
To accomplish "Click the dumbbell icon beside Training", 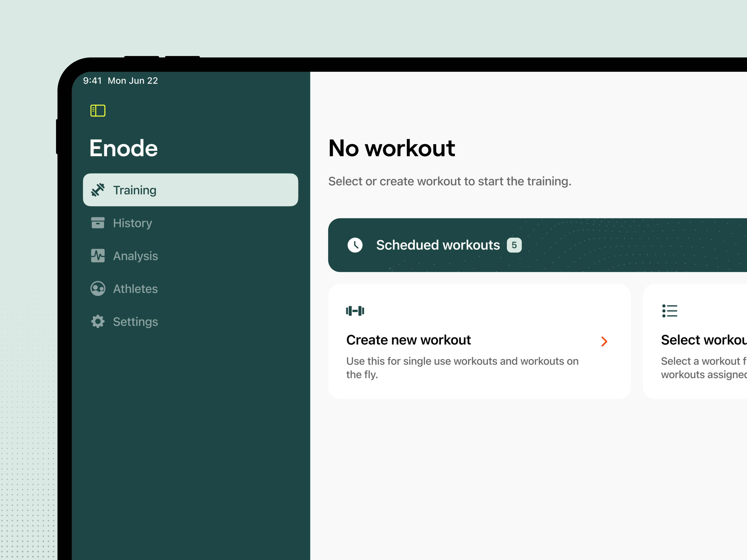I will coord(98,190).
